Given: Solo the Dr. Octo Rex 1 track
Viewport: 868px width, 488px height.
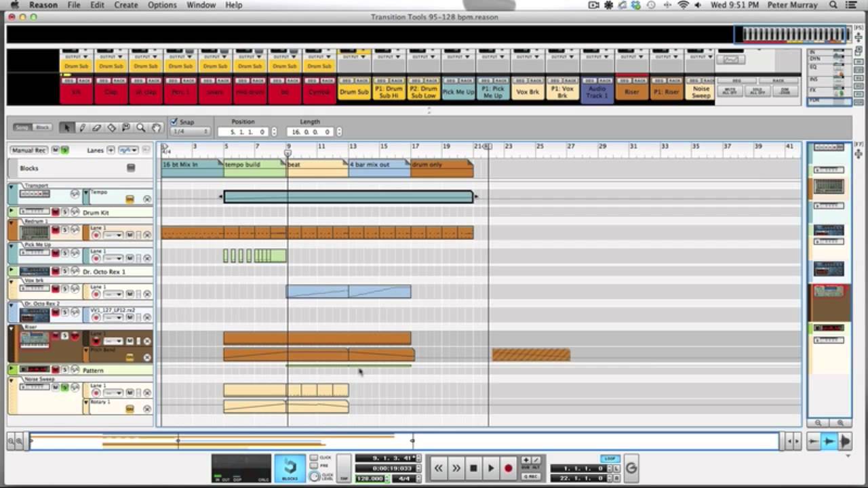Looking at the screenshot, I should [65, 271].
